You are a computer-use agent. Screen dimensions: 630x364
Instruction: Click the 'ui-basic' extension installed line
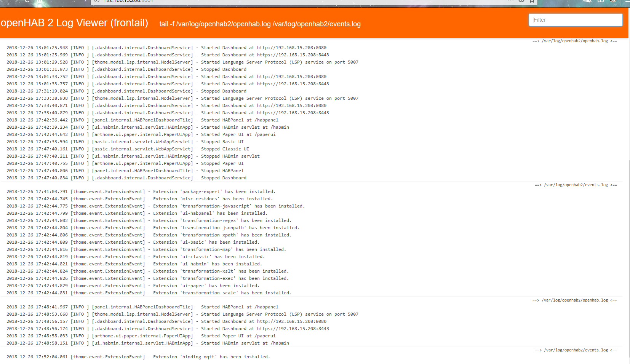pyautogui.click(x=133, y=242)
